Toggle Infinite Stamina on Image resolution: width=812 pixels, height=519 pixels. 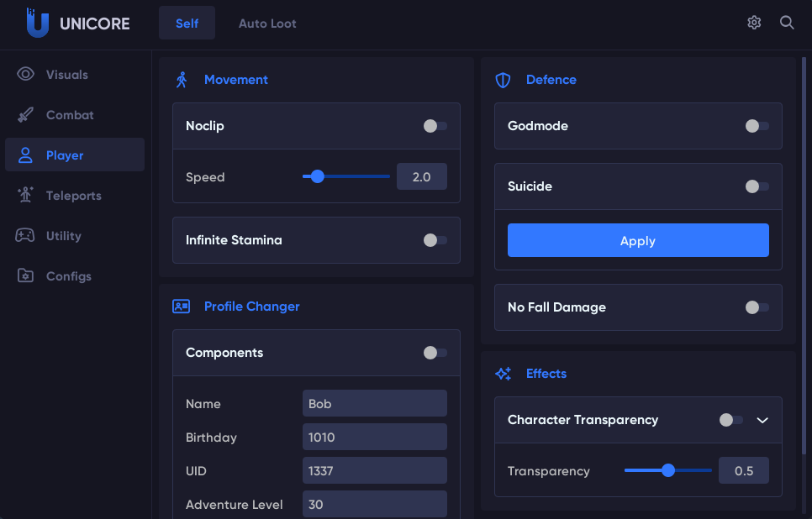pos(435,240)
